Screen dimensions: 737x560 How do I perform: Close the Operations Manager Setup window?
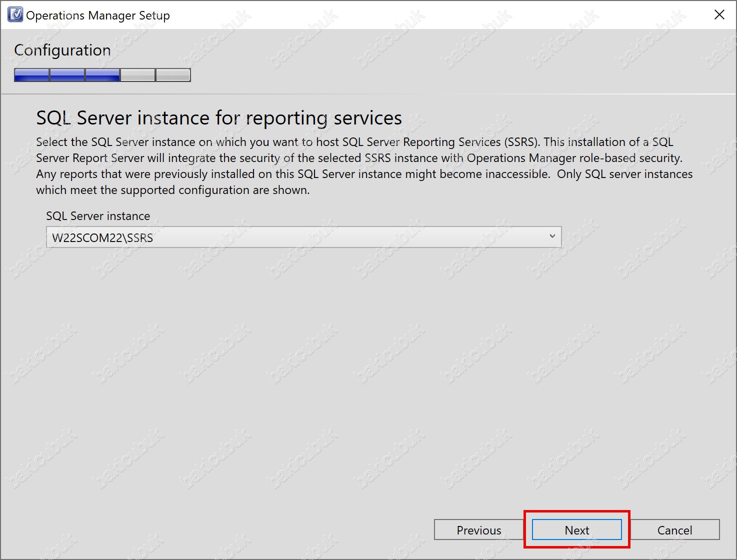[719, 14]
